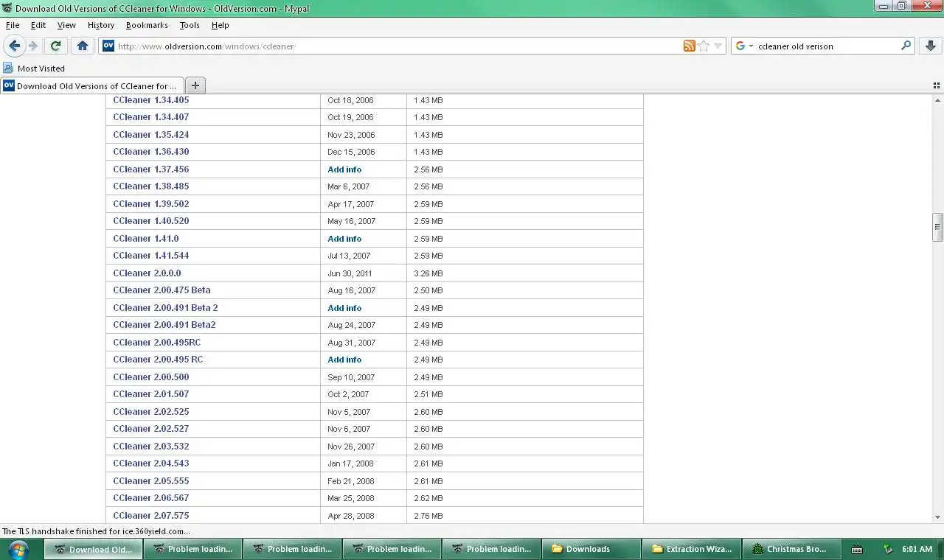944x560 pixels.
Task: Click the tab groups icon at right of tab bar
Action: point(937,85)
